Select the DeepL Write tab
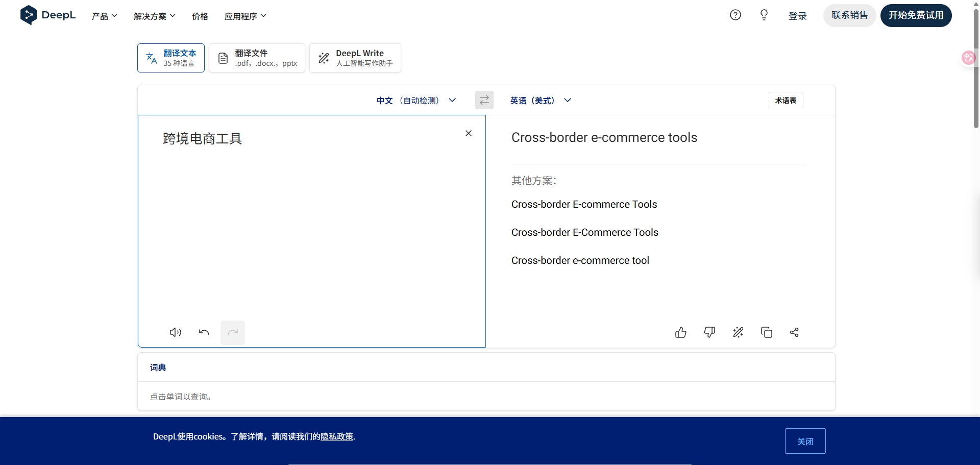This screenshot has width=980, height=465. (x=355, y=58)
